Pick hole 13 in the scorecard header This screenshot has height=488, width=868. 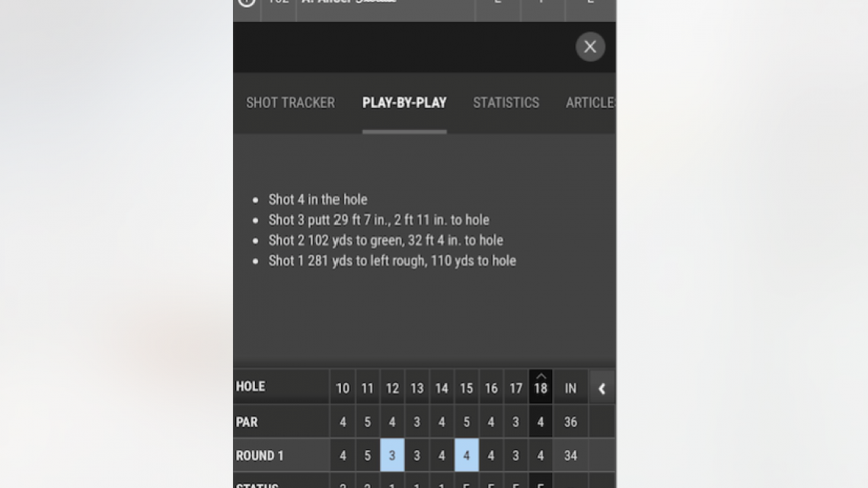coord(416,388)
